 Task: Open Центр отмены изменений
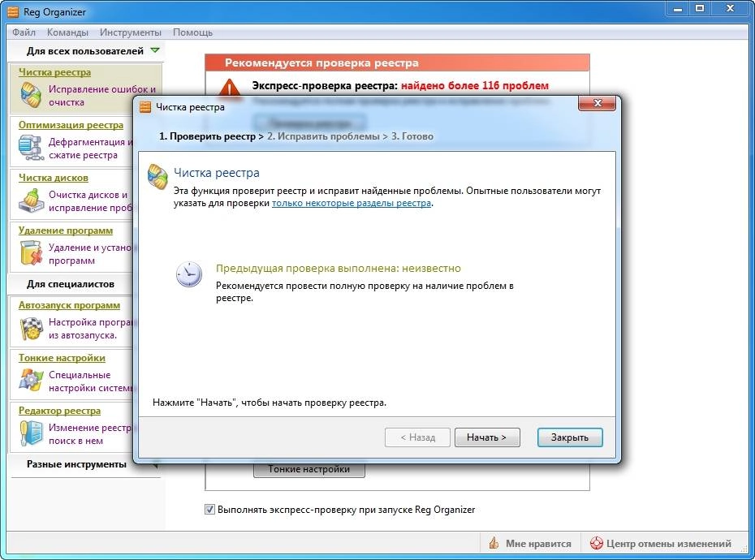point(661,543)
